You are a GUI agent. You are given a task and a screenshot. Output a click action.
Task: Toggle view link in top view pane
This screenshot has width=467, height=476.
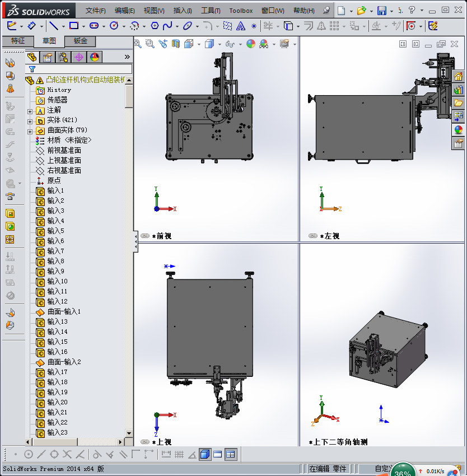tap(145, 442)
